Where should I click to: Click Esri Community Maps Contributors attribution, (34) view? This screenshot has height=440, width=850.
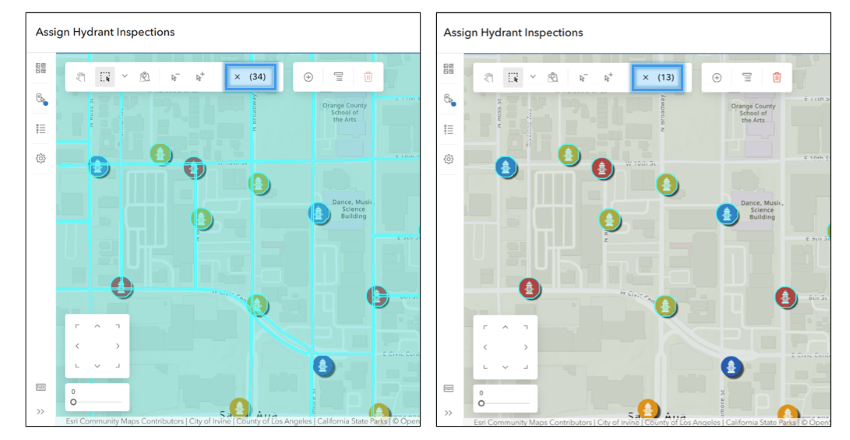(125, 421)
